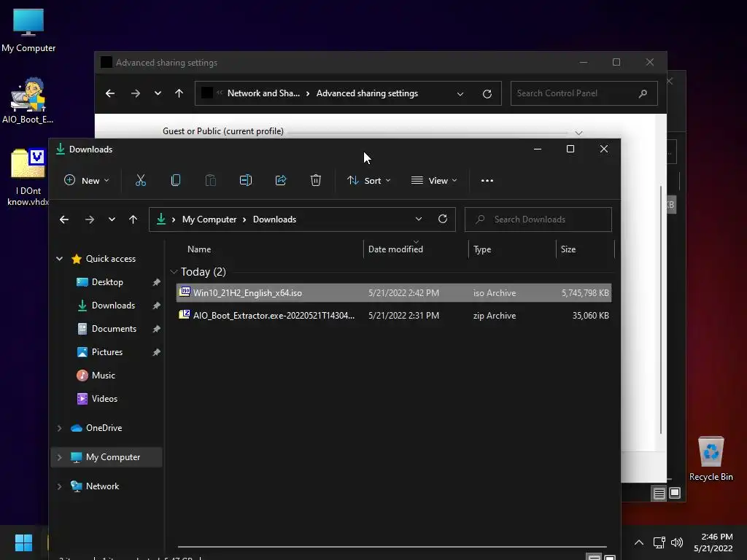The width and height of the screenshot is (747, 560).
Task: Select the I DOnt know.vhdx desktop file
Action: (28, 176)
